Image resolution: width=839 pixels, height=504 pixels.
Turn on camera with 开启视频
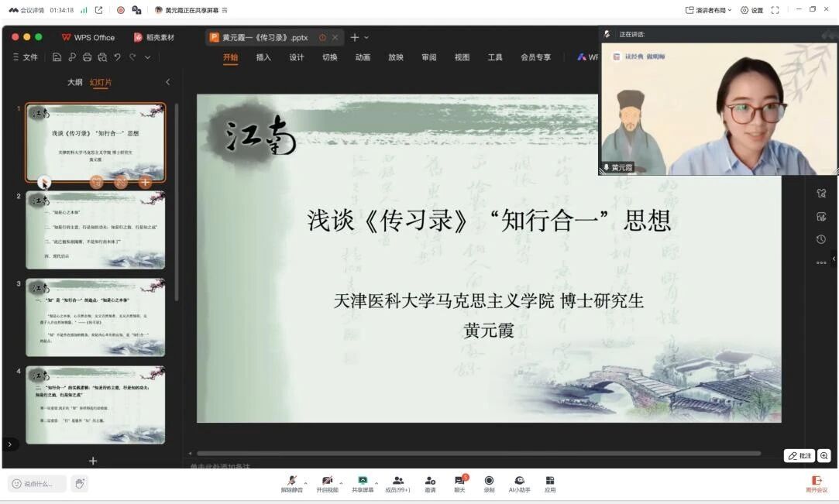pyautogui.click(x=328, y=482)
